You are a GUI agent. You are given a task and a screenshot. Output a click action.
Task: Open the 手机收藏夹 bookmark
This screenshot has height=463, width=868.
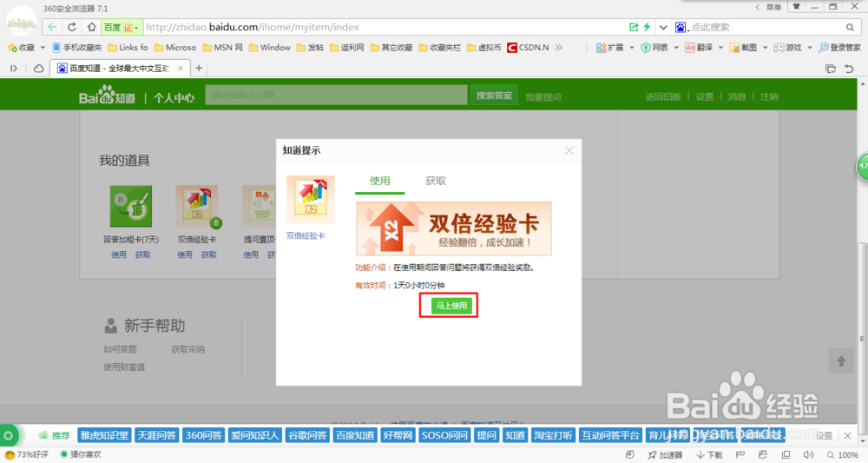77,48
